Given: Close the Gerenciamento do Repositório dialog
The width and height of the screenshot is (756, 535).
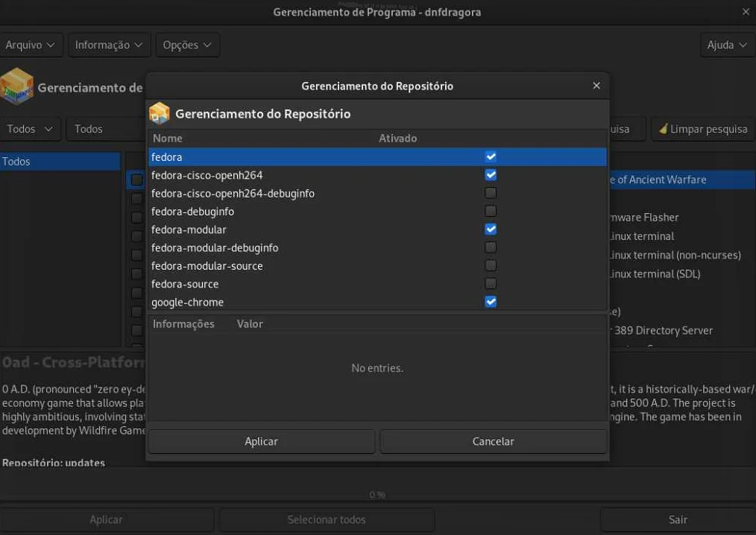Looking at the screenshot, I should point(596,86).
